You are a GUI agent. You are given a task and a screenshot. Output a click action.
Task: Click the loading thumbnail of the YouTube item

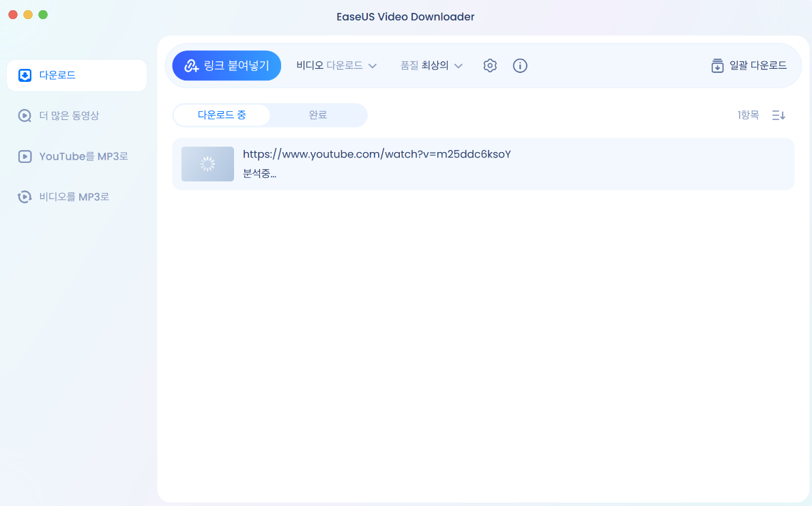(x=207, y=164)
